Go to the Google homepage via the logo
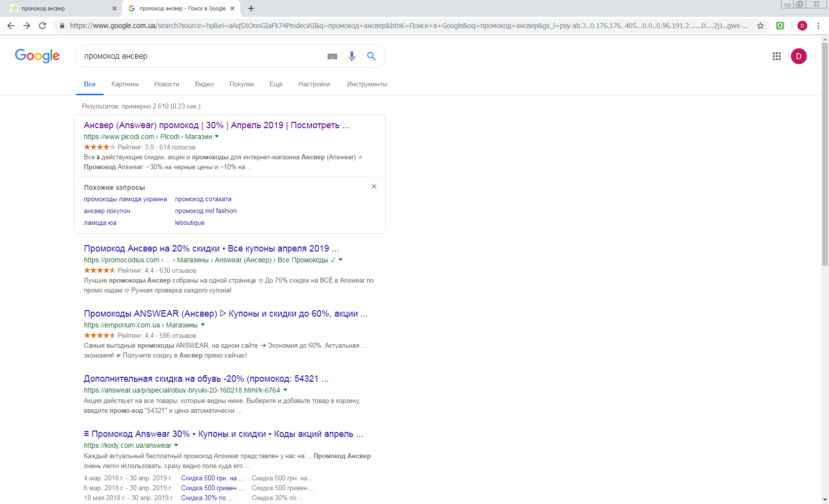829x504 pixels. pyautogui.click(x=38, y=56)
